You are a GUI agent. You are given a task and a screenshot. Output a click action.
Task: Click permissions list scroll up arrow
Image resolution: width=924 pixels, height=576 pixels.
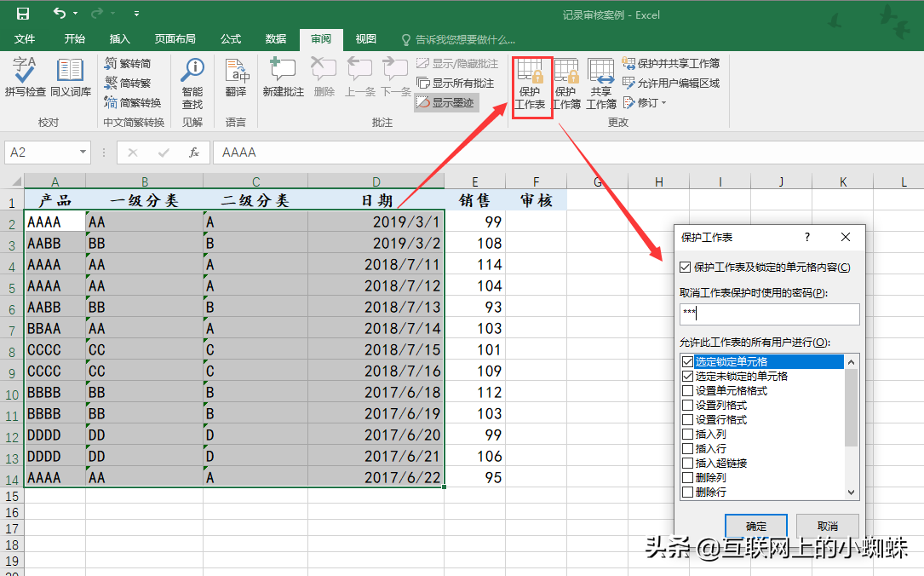click(852, 362)
